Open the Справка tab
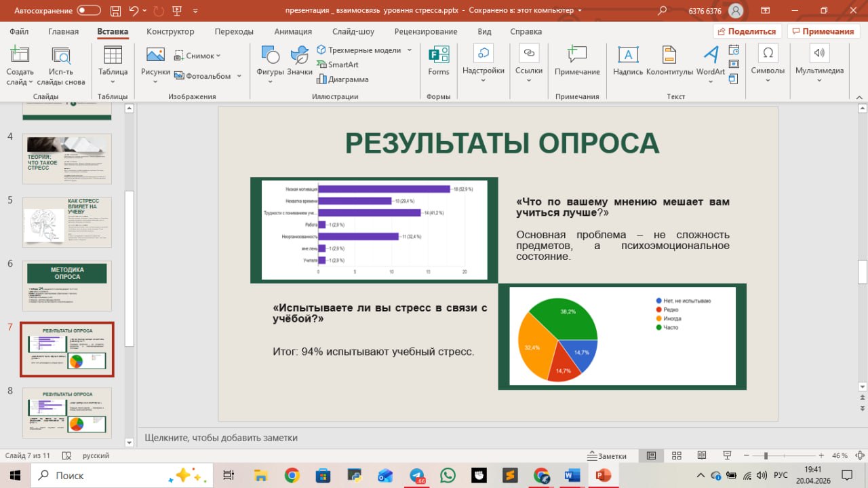868x488 pixels. point(526,31)
